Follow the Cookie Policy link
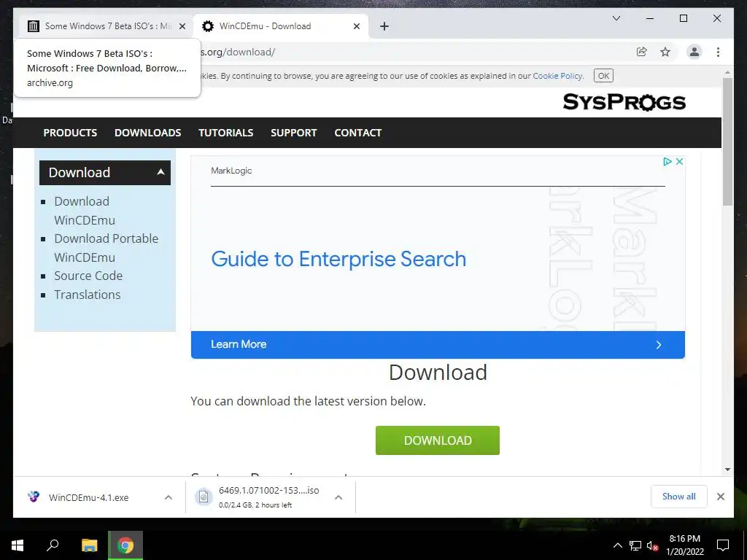747x560 pixels. (557, 76)
